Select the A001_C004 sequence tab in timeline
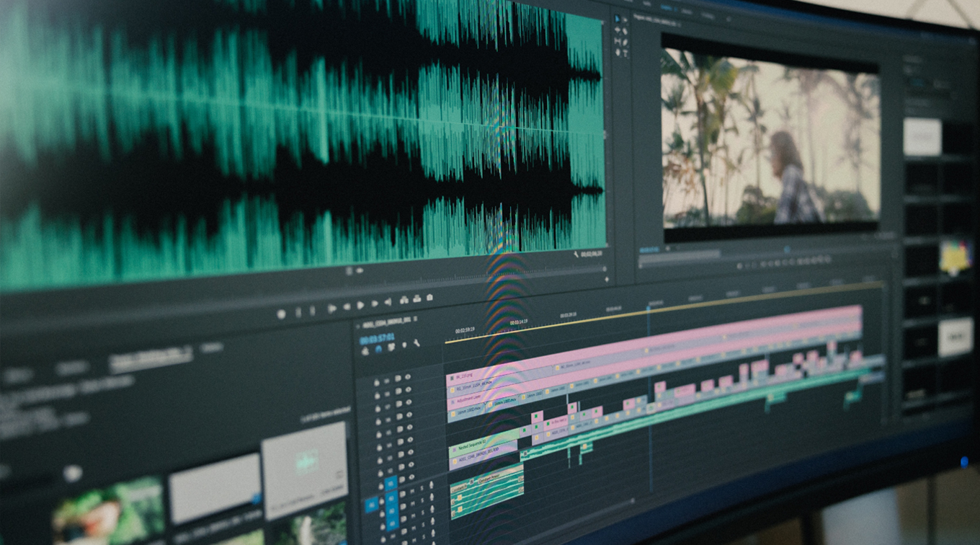This screenshot has height=545, width=980. [x=386, y=323]
